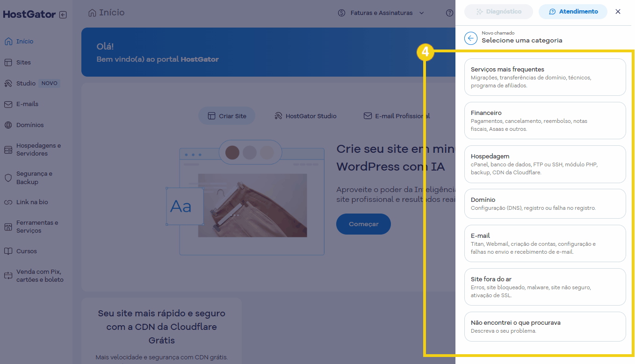Click the Domínios globe icon

[x=8, y=125]
